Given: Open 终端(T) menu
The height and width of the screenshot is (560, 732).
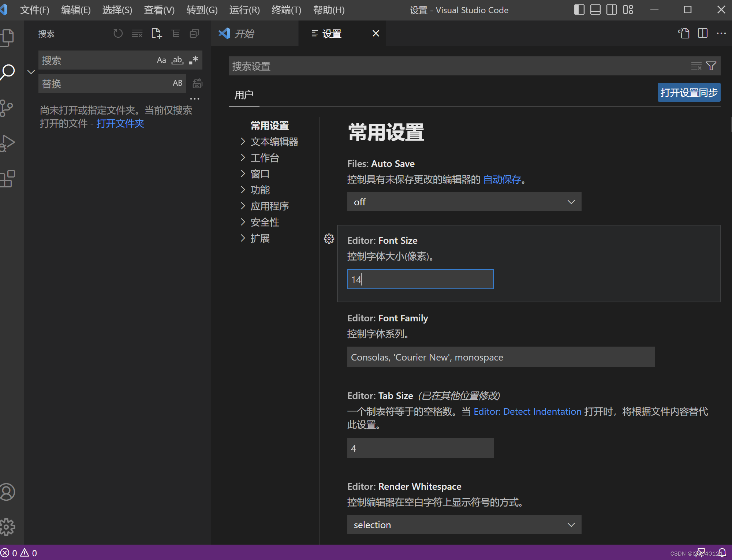Looking at the screenshot, I should pyautogui.click(x=286, y=10).
